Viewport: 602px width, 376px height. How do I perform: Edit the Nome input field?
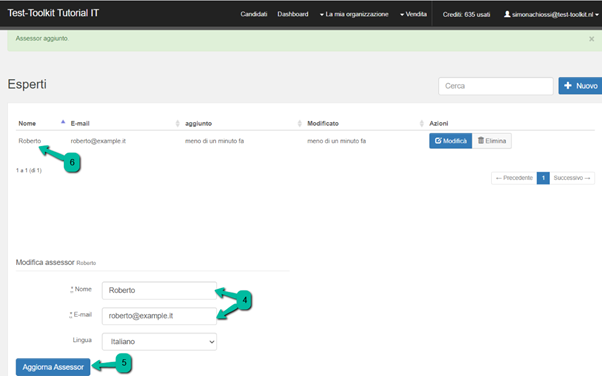(x=159, y=290)
